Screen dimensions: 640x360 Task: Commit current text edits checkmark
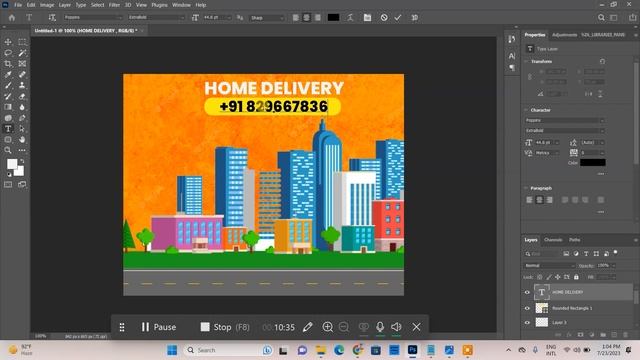coord(398,18)
